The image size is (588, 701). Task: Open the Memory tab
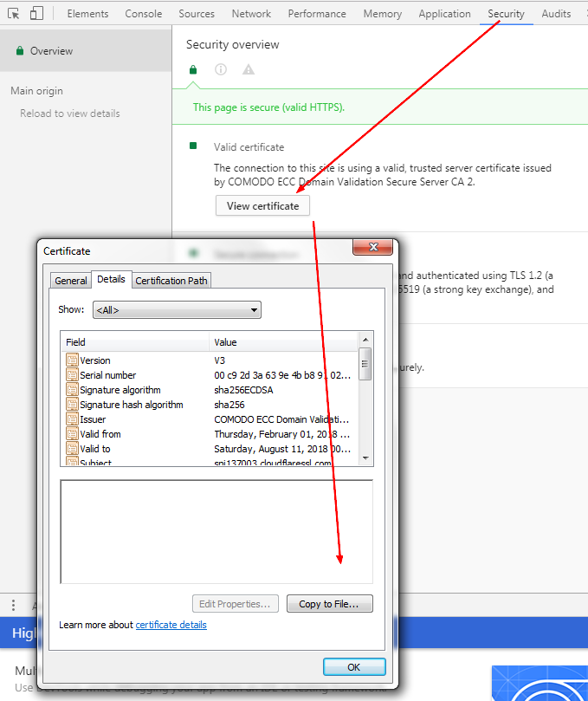click(383, 14)
